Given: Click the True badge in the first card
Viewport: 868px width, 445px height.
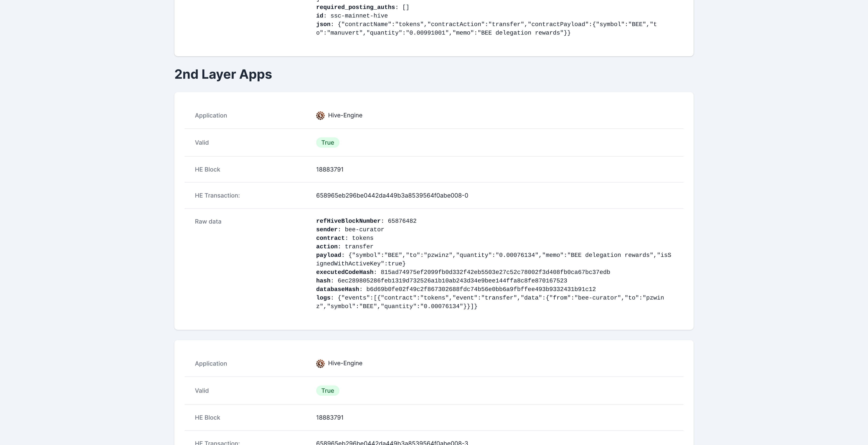Looking at the screenshot, I should pyautogui.click(x=327, y=142).
